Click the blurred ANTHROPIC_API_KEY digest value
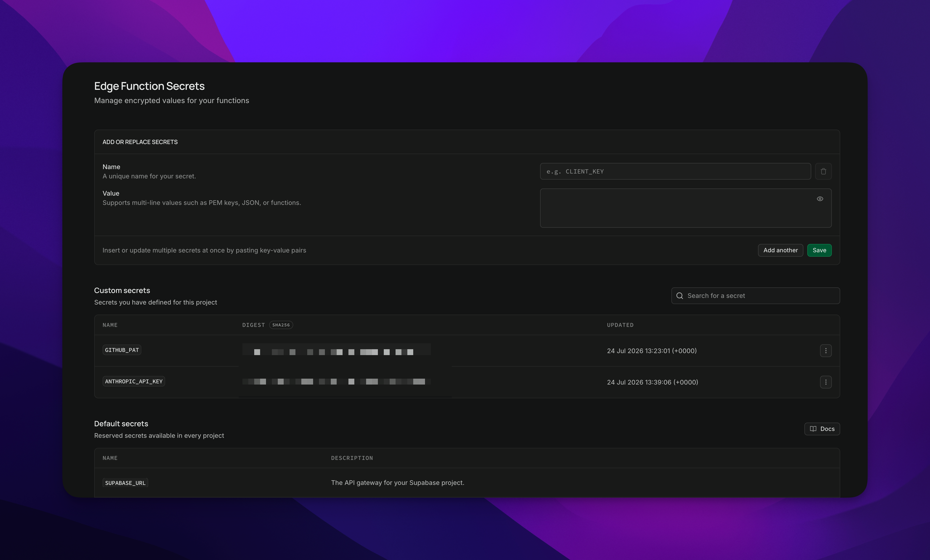 point(336,382)
